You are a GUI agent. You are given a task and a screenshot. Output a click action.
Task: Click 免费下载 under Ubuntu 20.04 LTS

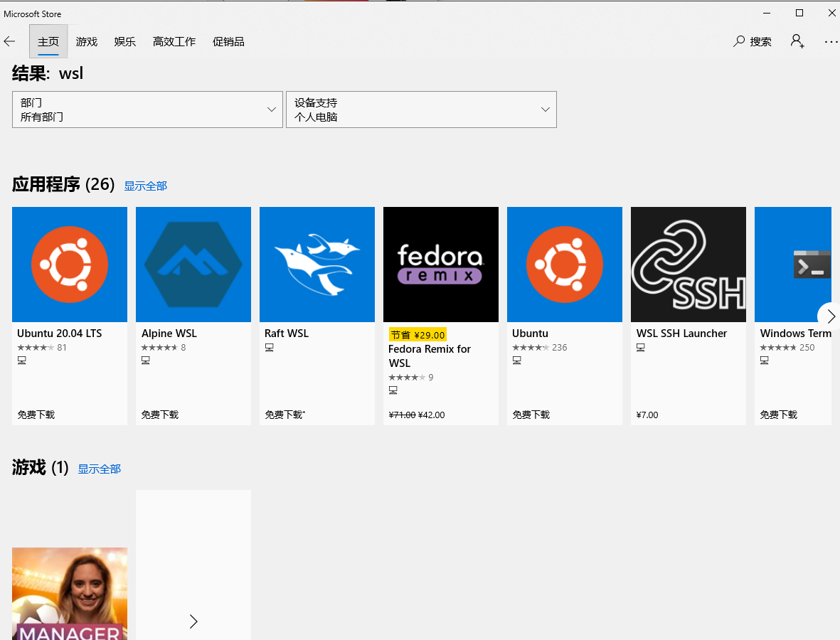coord(36,415)
